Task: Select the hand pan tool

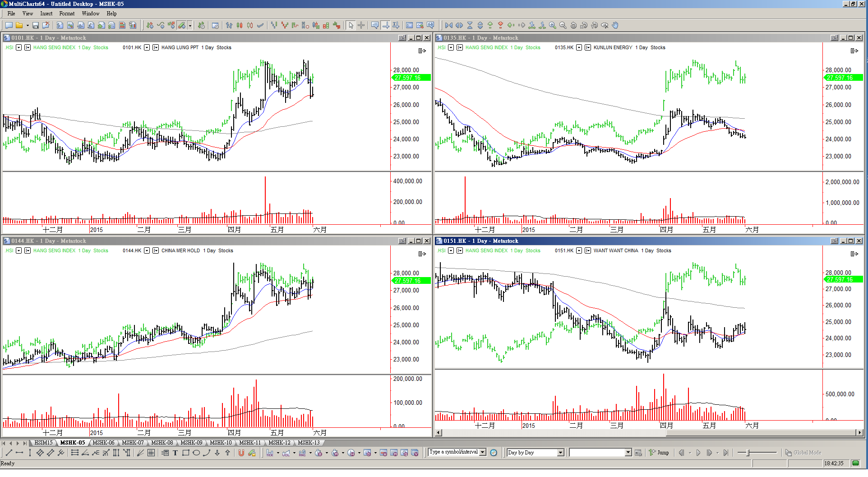Action: pos(615,26)
